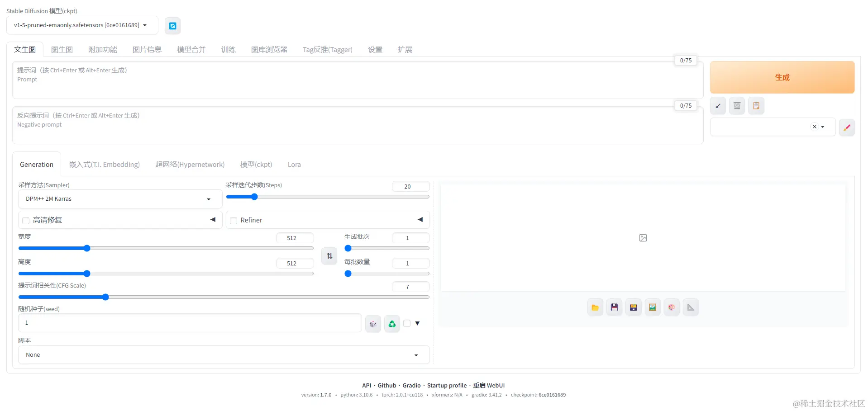Send result to extras via palette icon
This screenshot has height=411, width=868.
(x=671, y=307)
